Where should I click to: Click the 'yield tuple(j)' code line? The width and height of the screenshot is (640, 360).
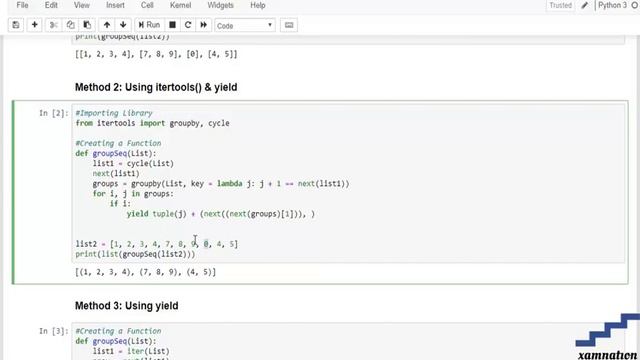point(221,214)
